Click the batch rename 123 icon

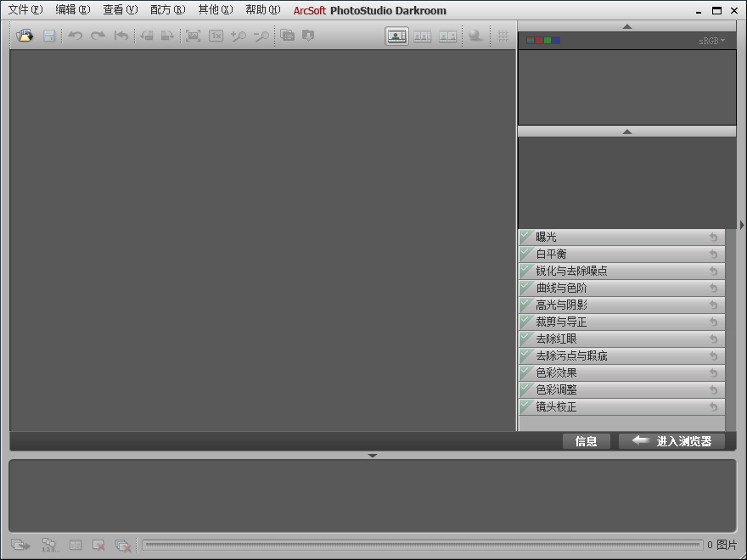(49, 545)
